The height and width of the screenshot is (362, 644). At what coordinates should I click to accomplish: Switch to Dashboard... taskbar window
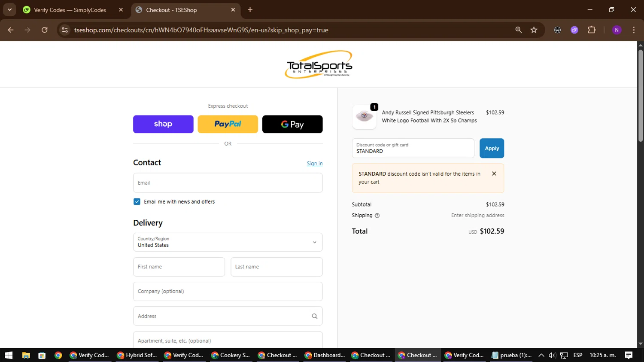coord(325,355)
